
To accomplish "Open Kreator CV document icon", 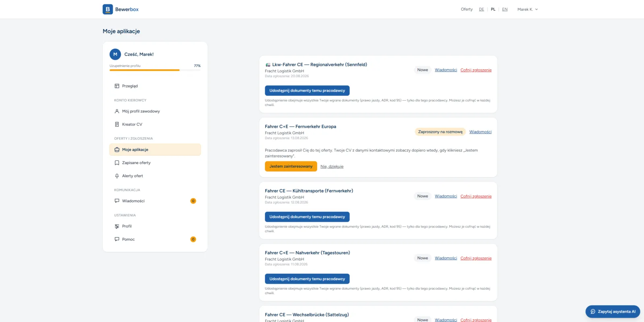I will tap(117, 124).
